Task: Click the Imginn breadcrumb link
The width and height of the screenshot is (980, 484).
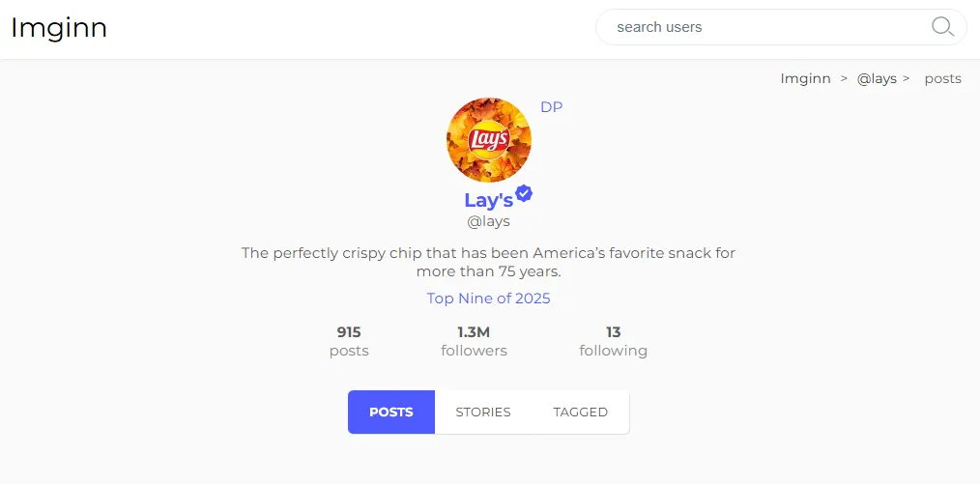Action: click(x=805, y=79)
